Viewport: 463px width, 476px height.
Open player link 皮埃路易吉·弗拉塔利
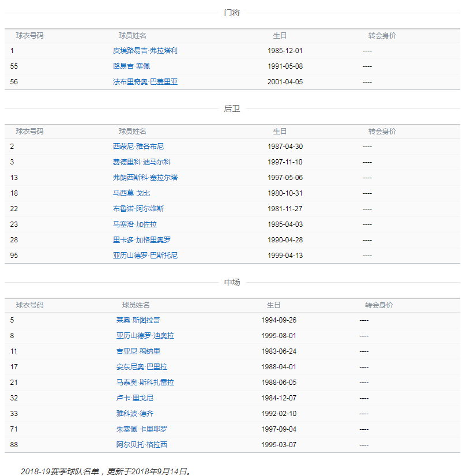tap(145, 51)
